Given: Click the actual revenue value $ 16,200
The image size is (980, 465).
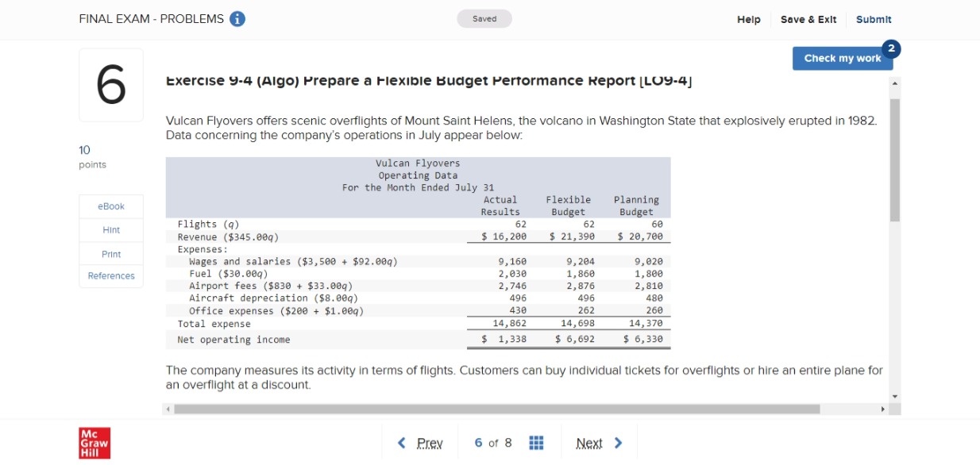Looking at the screenshot, I should click(504, 236).
